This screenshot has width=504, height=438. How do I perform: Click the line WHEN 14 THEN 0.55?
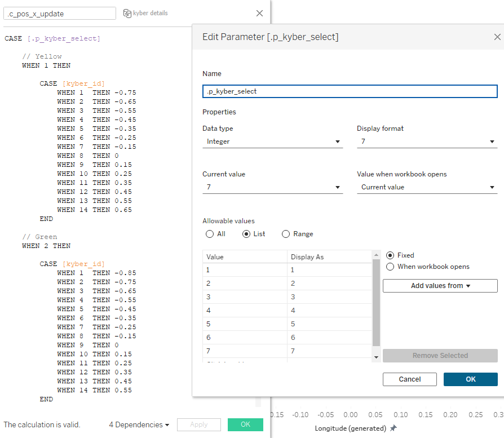pos(95,390)
